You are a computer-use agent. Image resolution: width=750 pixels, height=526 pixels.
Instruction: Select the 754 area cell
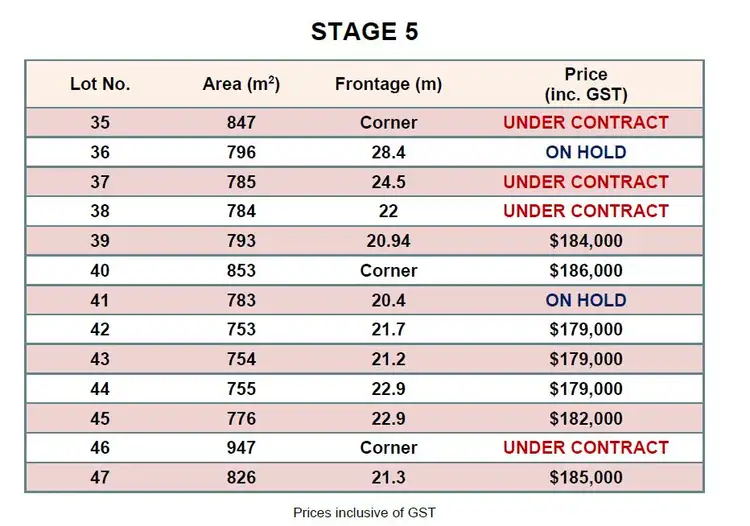[241, 359]
